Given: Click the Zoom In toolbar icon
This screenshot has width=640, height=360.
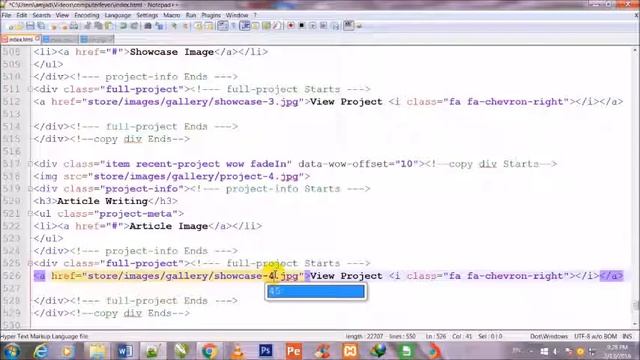Looking at the screenshot, I should [x=174, y=26].
